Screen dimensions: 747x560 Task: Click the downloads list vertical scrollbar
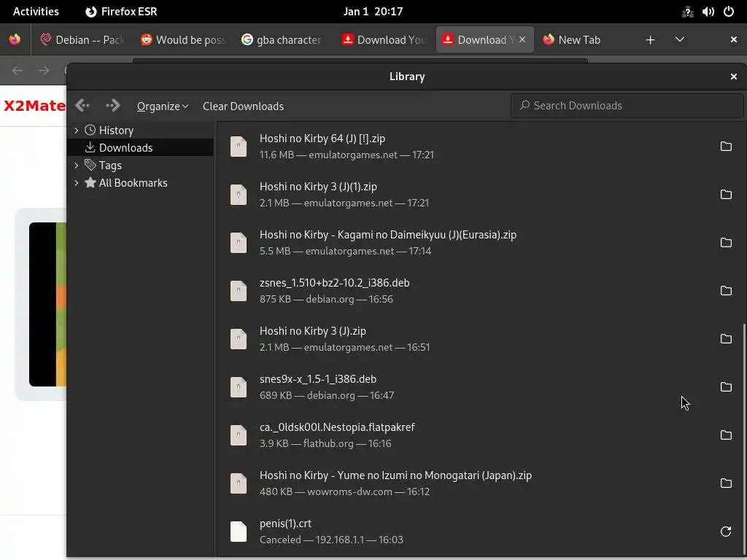(744, 439)
